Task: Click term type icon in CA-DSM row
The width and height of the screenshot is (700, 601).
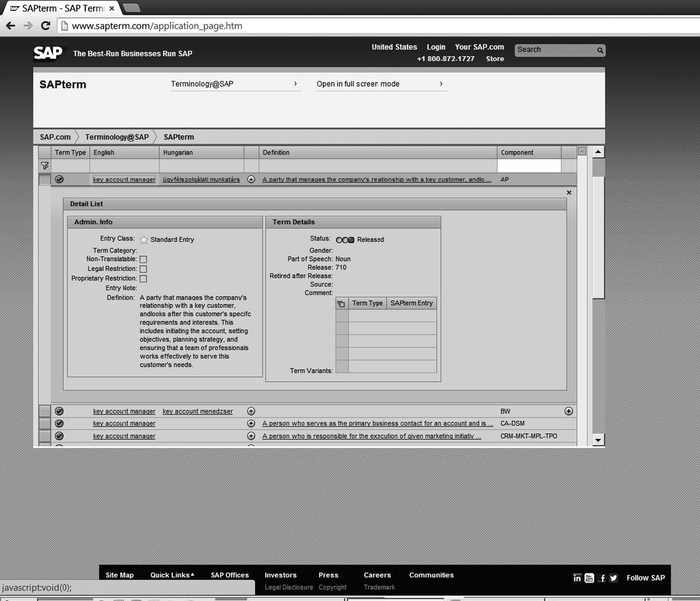Action: pos(59,423)
